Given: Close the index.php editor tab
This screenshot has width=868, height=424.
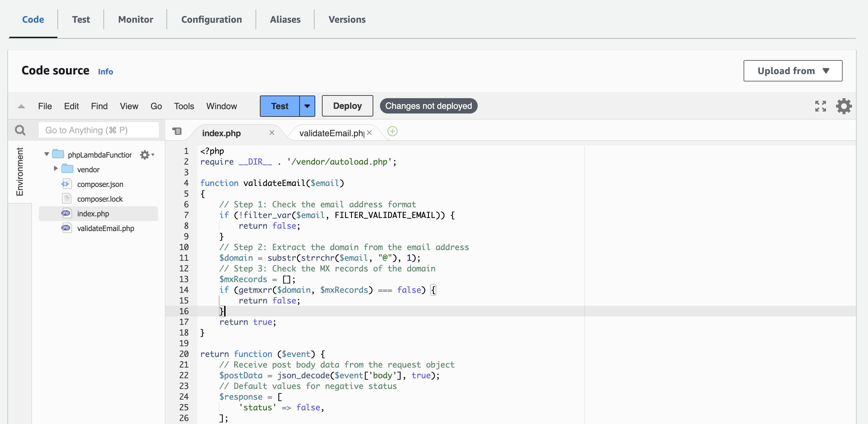Looking at the screenshot, I should [x=272, y=133].
